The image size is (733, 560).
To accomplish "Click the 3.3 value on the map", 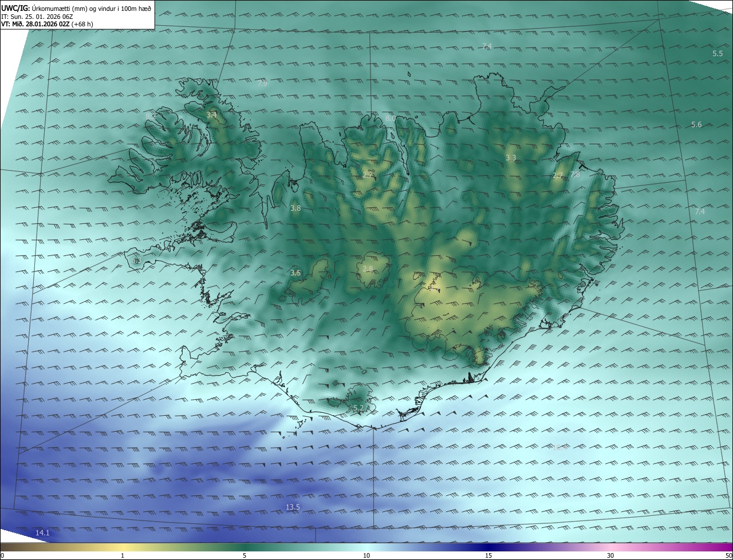I will (511, 157).
